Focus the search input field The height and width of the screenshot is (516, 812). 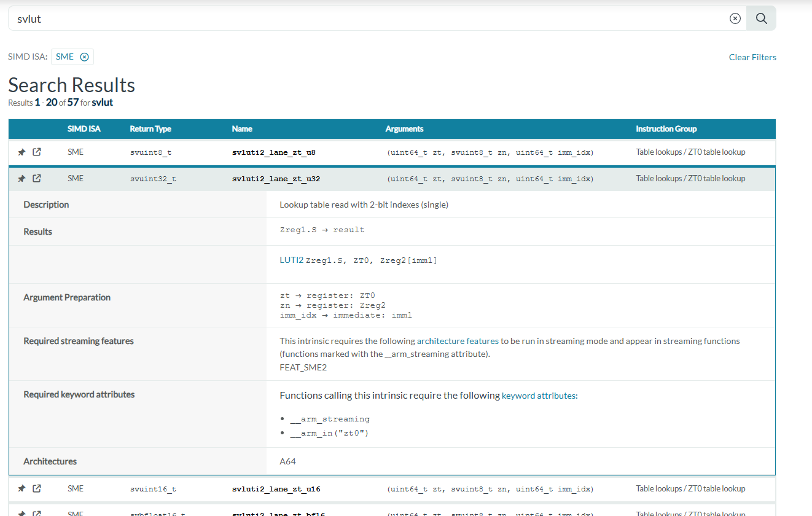[369, 18]
